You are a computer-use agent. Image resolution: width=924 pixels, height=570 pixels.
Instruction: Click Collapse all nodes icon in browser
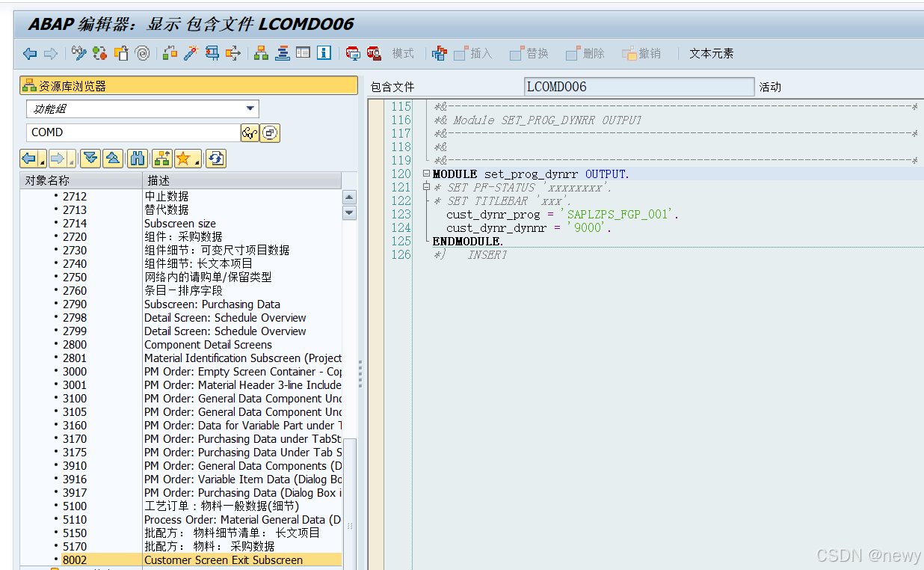tap(112, 158)
